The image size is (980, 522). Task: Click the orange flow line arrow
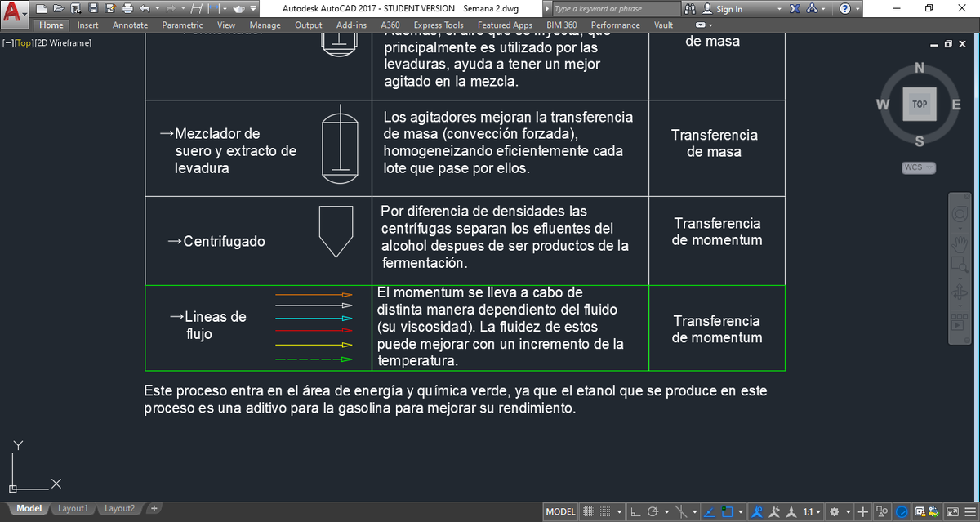[x=314, y=294]
